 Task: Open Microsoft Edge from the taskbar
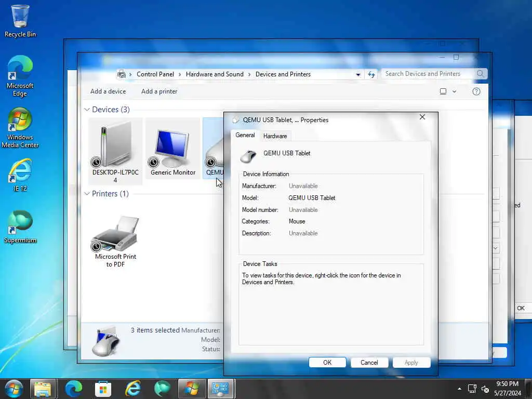point(73,389)
